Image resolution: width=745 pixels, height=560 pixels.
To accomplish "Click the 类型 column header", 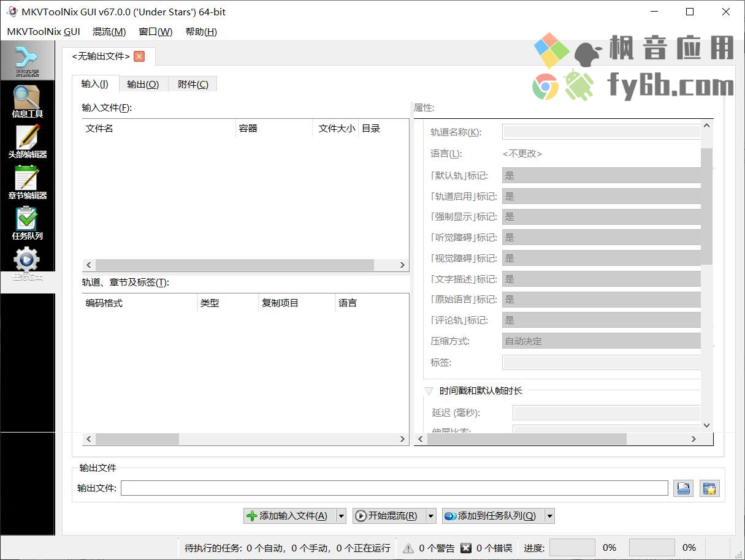I will click(228, 303).
